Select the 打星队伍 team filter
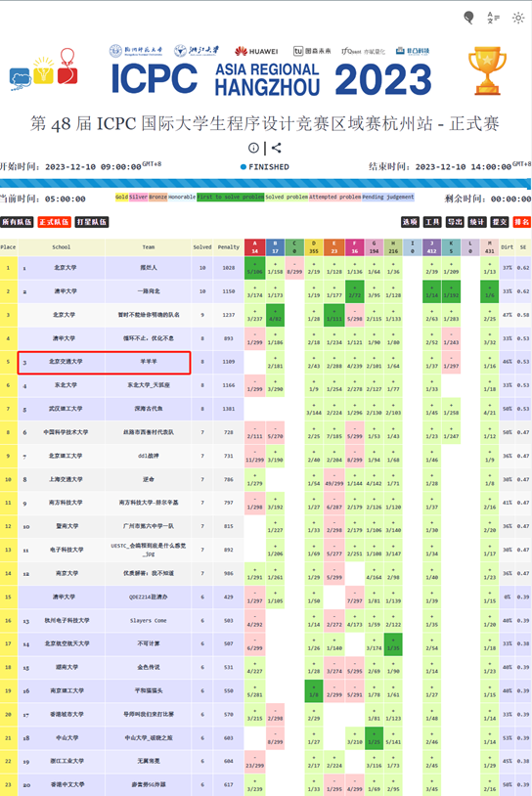532x796 pixels. click(92, 222)
